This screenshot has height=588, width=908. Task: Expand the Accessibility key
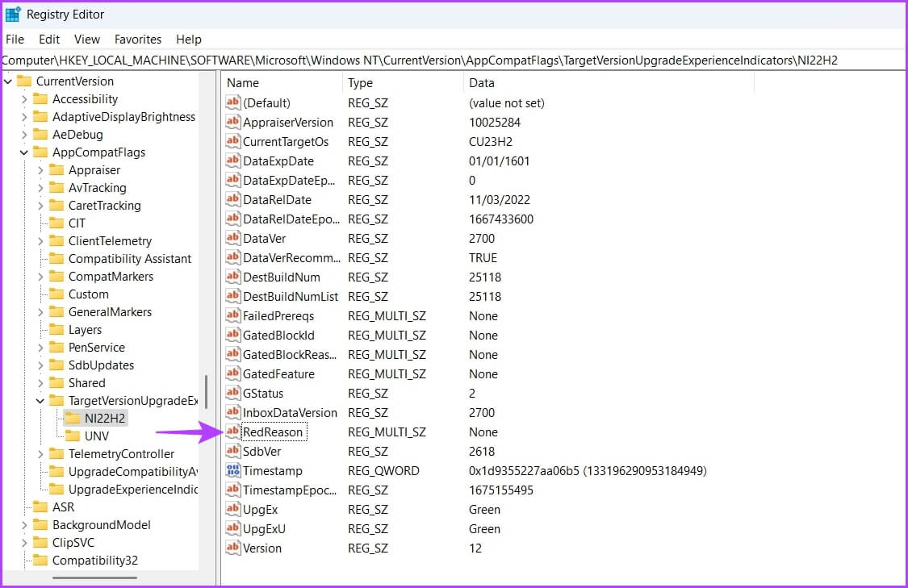23,99
